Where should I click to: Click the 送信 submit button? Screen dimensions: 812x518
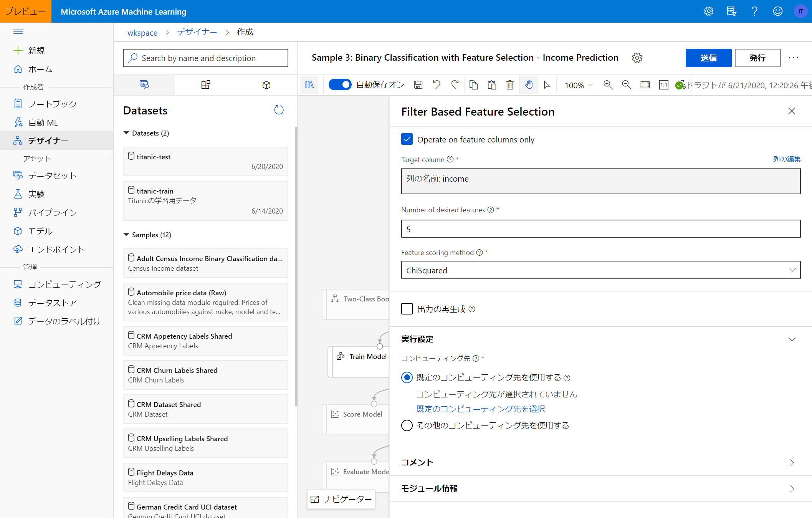[x=708, y=58]
